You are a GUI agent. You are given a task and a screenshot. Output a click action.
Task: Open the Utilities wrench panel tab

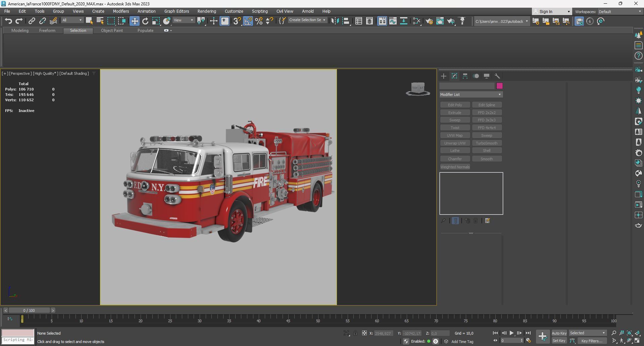tap(497, 76)
